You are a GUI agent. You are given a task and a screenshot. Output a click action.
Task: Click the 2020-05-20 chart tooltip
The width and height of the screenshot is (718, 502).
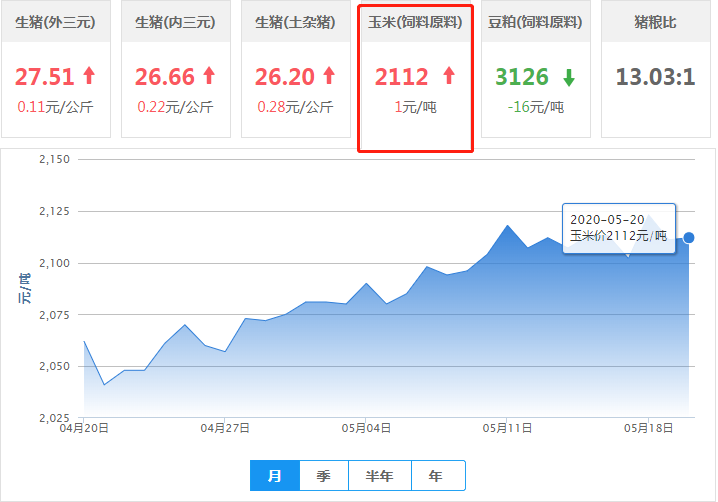618,228
